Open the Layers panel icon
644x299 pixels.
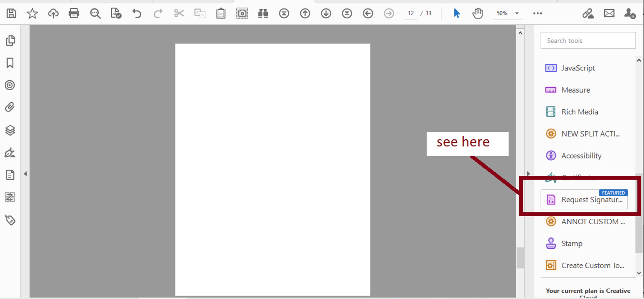click(10, 130)
